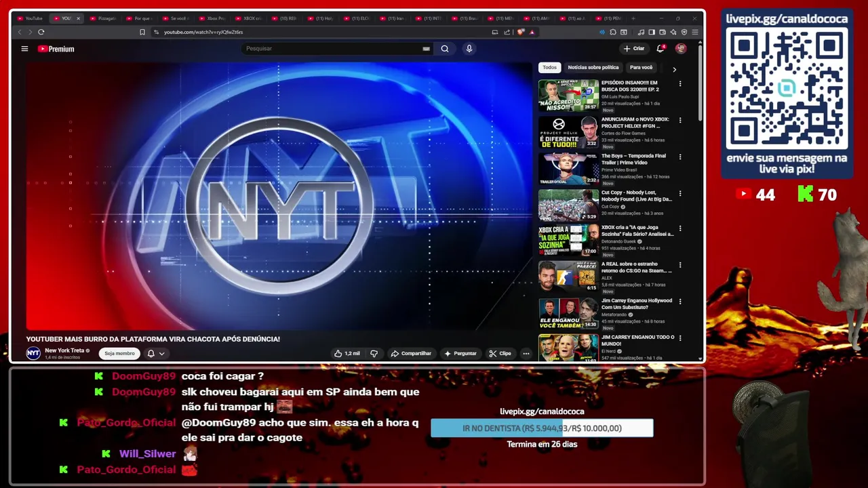Image resolution: width=868 pixels, height=488 pixels.
Task: Click video title YOUTUBER MAIS BURRO text
Action: pos(153,339)
